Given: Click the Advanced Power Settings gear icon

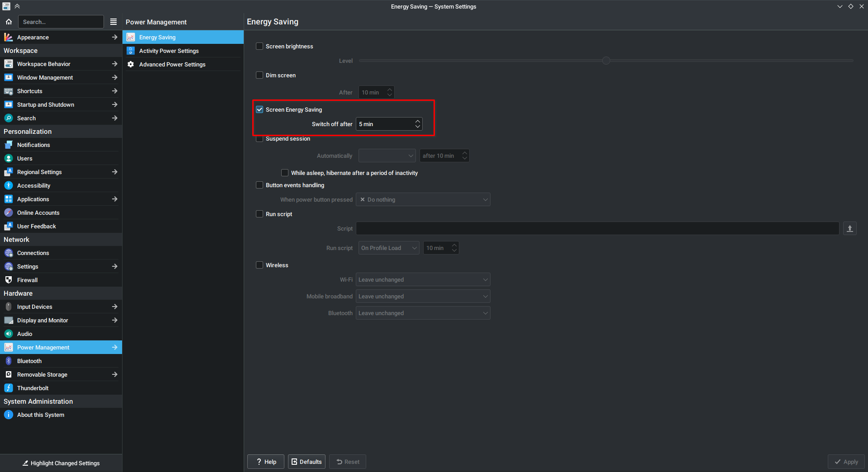Looking at the screenshot, I should pyautogui.click(x=131, y=64).
